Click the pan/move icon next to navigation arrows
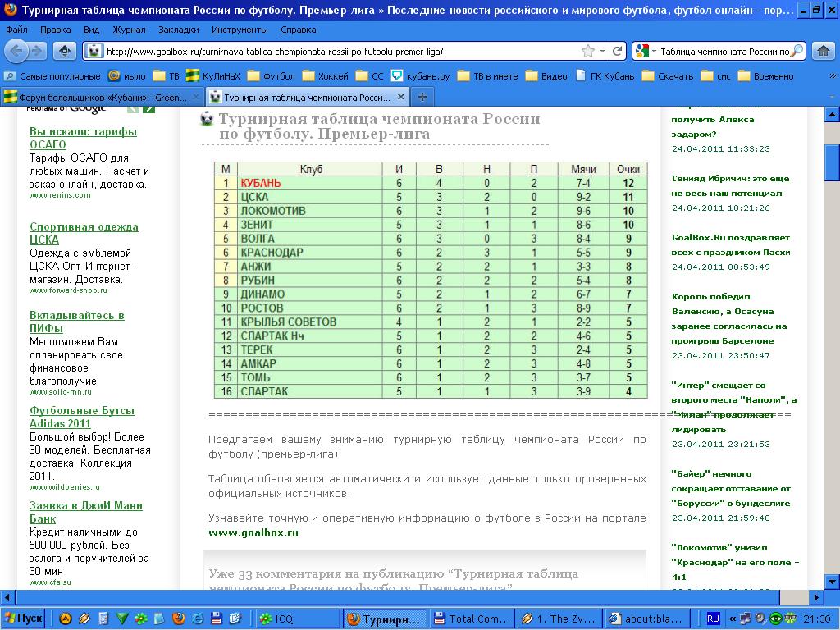 [x=65, y=52]
